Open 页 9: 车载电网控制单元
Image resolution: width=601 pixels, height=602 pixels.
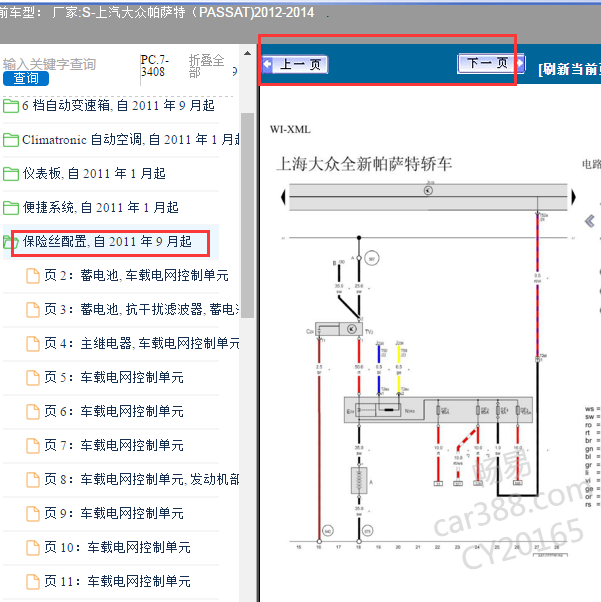[x=114, y=513]
